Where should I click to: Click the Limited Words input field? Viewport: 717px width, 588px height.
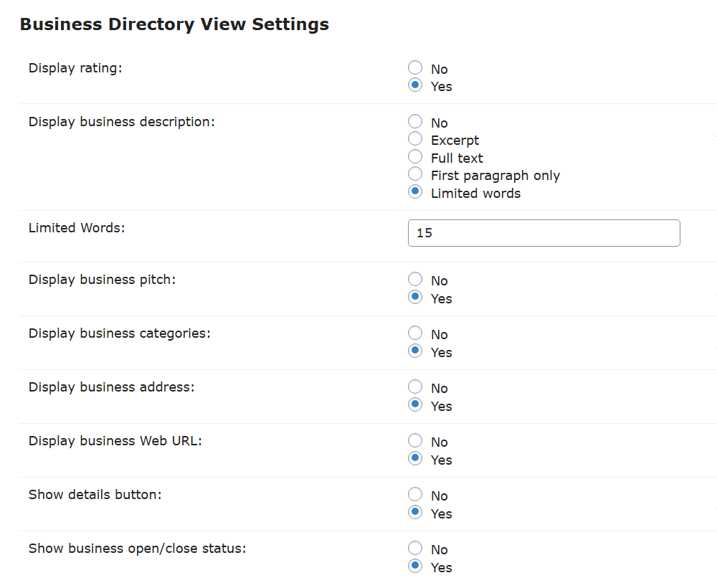tap(543, 233)
